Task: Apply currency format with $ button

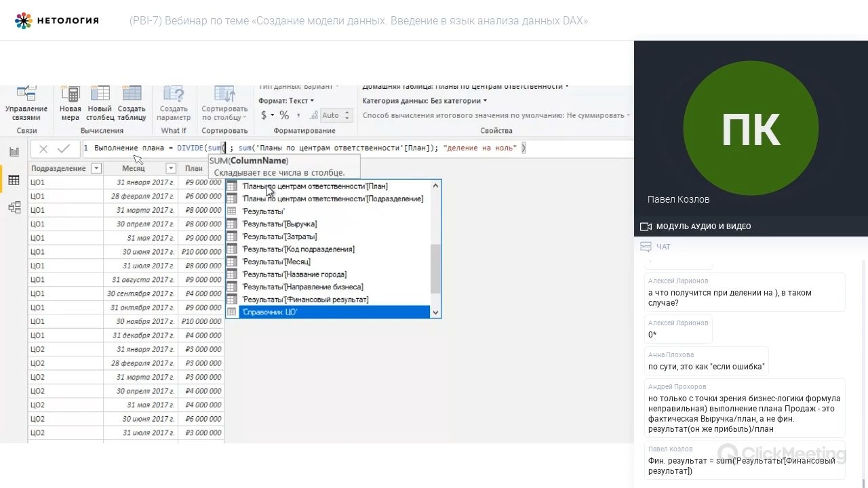Action: point(264,115)
